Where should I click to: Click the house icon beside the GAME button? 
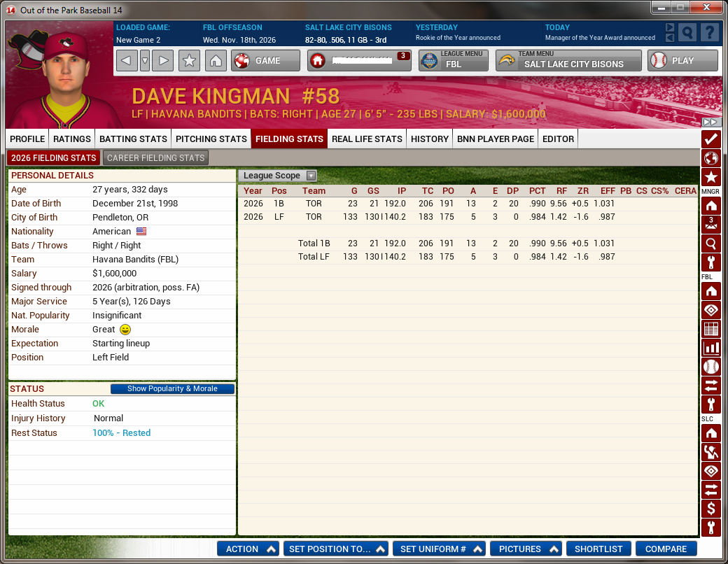(216, 61)
